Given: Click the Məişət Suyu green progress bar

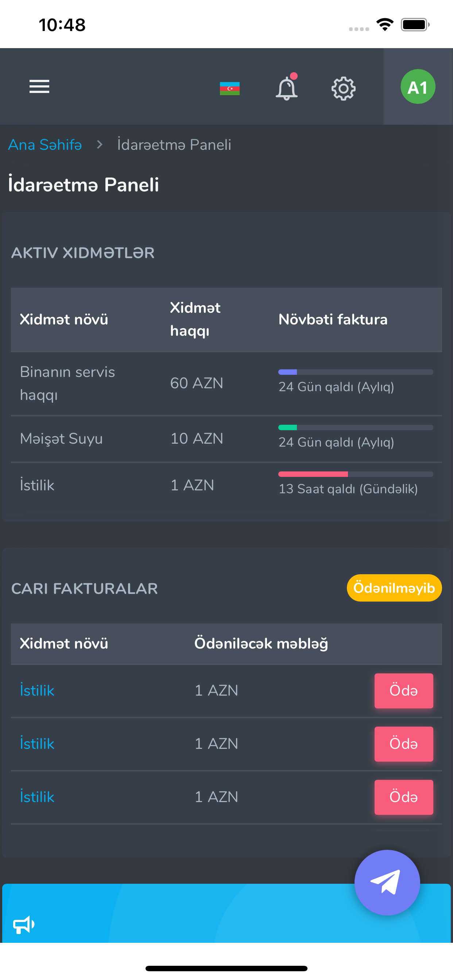Looking at the screenshot, I should [356, 427].
